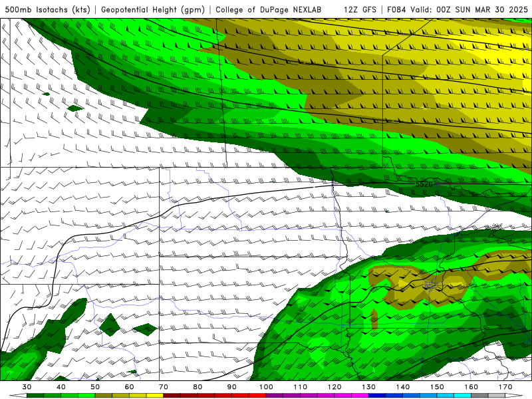The height and width of the screenshot is (399, 532).
Task: Pick the dark red 70-75 kt legend swatch
Action: click(x=172, y=396)
